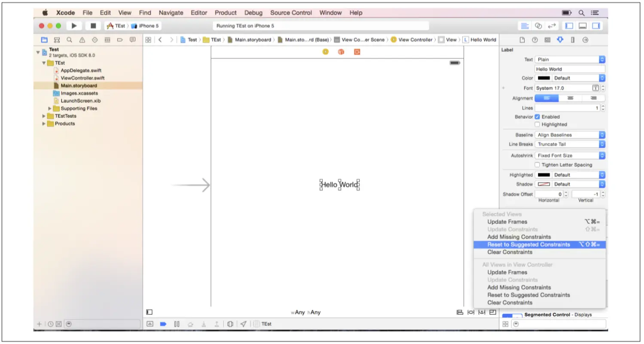Image resolution: width=644 pixels, height=344 pixels.
Task: Open the File inspector icon
Action: 522,40
